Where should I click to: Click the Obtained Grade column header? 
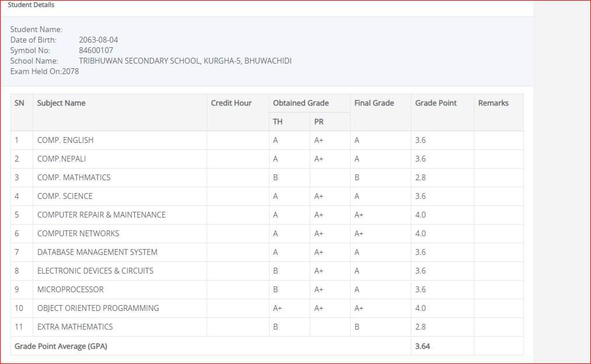(x=300, y=103)
